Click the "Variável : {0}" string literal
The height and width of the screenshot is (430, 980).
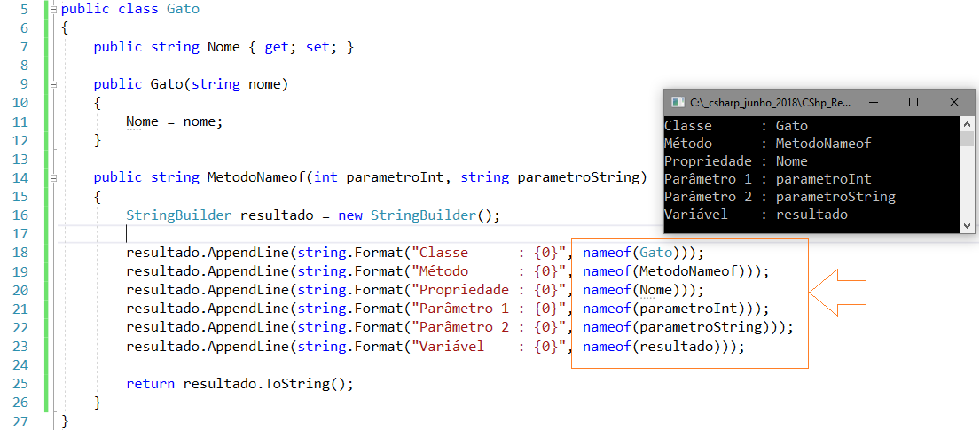click(x=488, y=347)
